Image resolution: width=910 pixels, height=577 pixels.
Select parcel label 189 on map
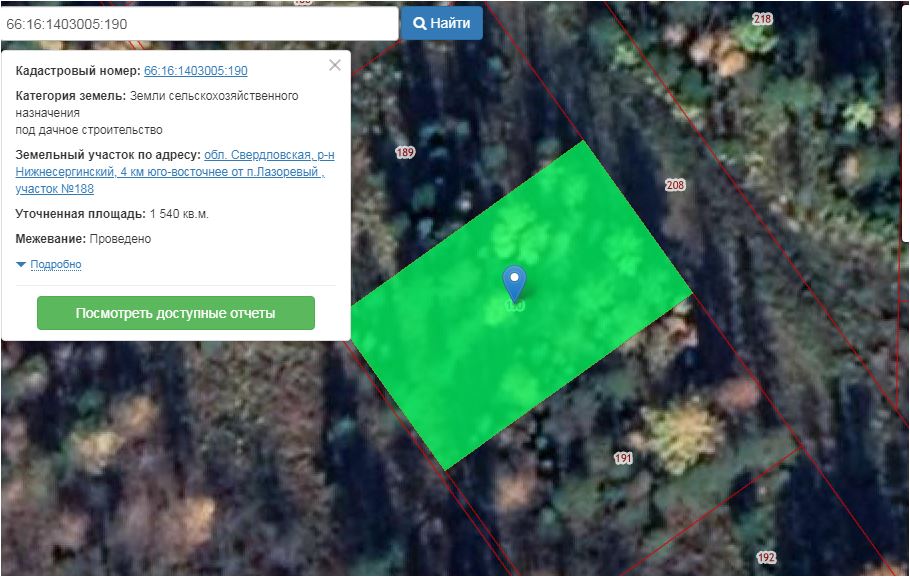click(x=405, y=153)
